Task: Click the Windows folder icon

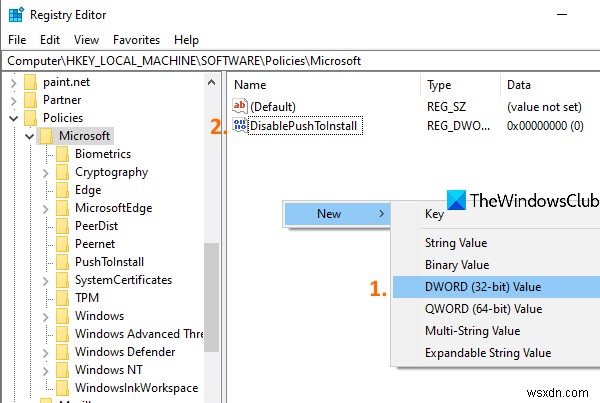Action: click(x=62, y=316)
